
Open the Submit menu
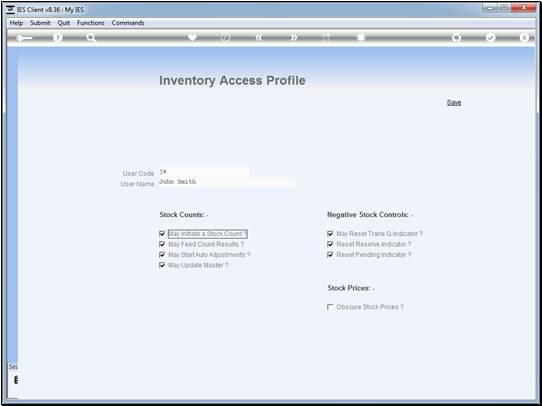pyautogui.click(x=40, y=23)
